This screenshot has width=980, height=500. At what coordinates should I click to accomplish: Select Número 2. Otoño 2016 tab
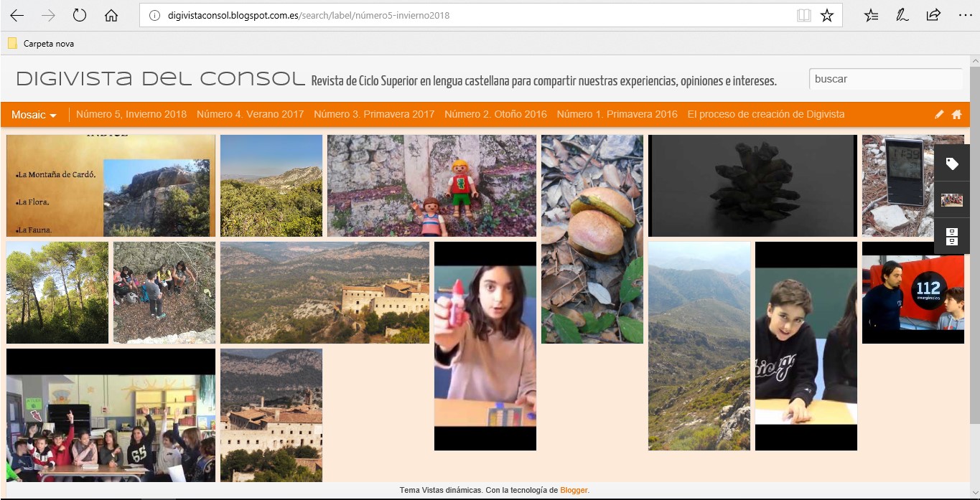click(x=495, y=114)
